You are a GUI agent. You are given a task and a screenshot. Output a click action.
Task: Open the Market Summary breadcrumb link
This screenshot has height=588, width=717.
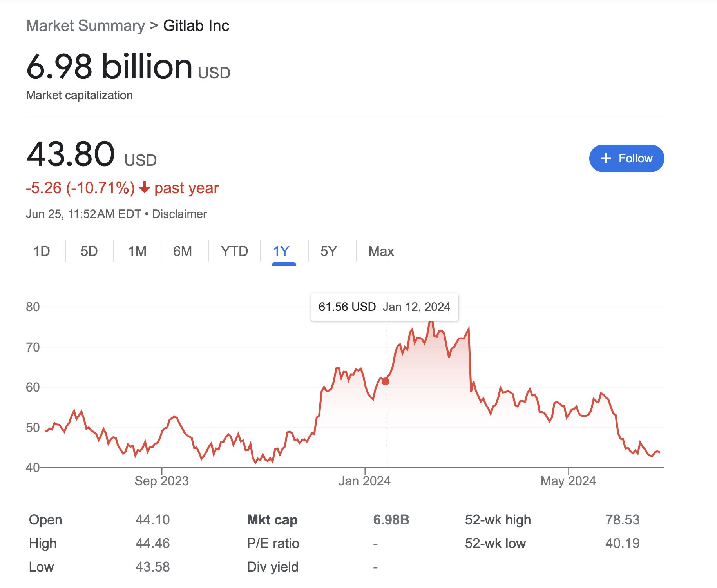[85, 26]
